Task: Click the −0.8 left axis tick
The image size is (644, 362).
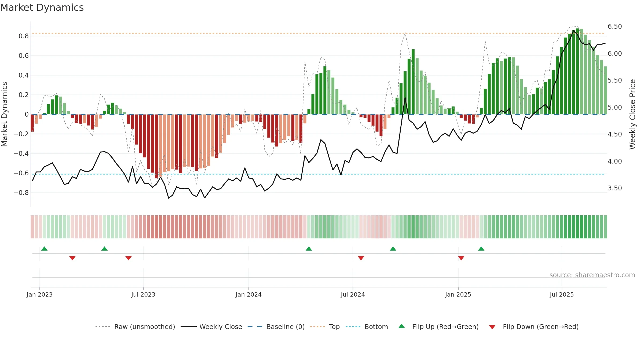Action: click(21, 193)
